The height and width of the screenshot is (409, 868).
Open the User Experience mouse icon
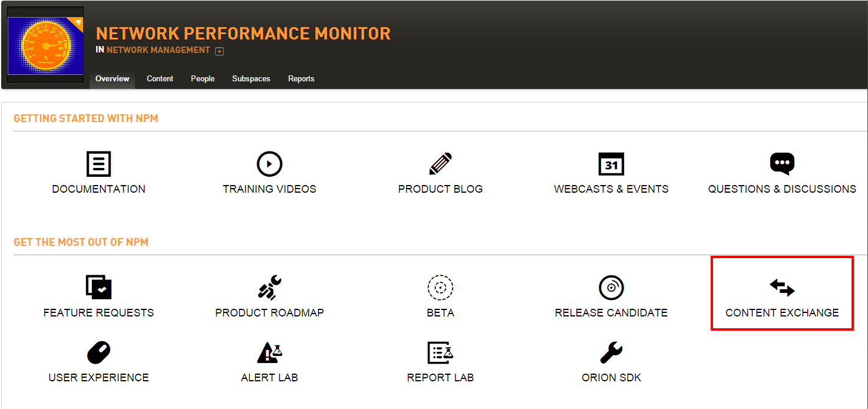pyautogui.click(x=98, y=352)
